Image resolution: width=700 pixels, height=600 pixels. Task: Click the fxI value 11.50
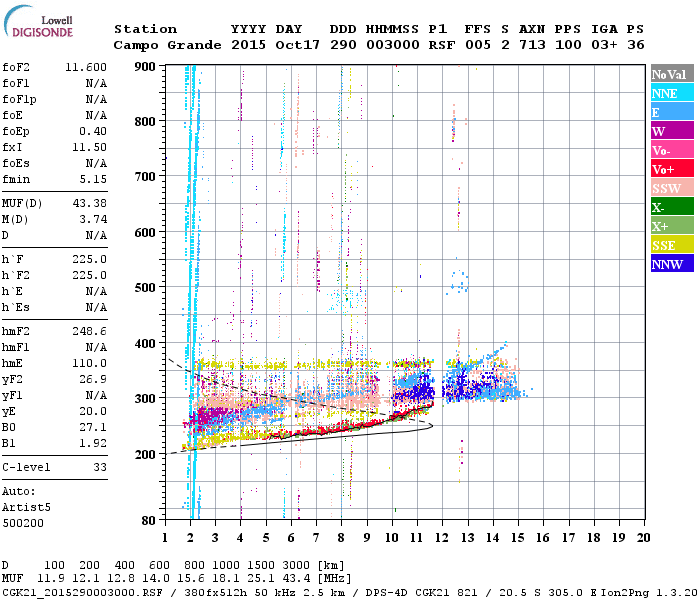(x=89, y=147)
